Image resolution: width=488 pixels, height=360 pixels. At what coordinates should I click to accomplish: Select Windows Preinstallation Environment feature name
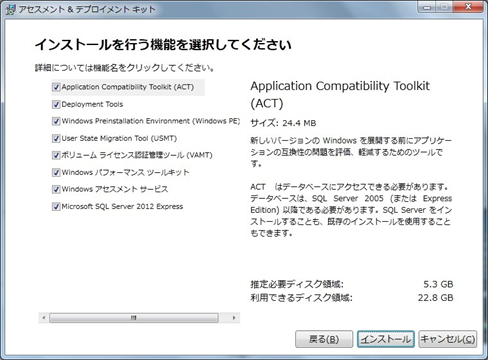pos(151,121)
